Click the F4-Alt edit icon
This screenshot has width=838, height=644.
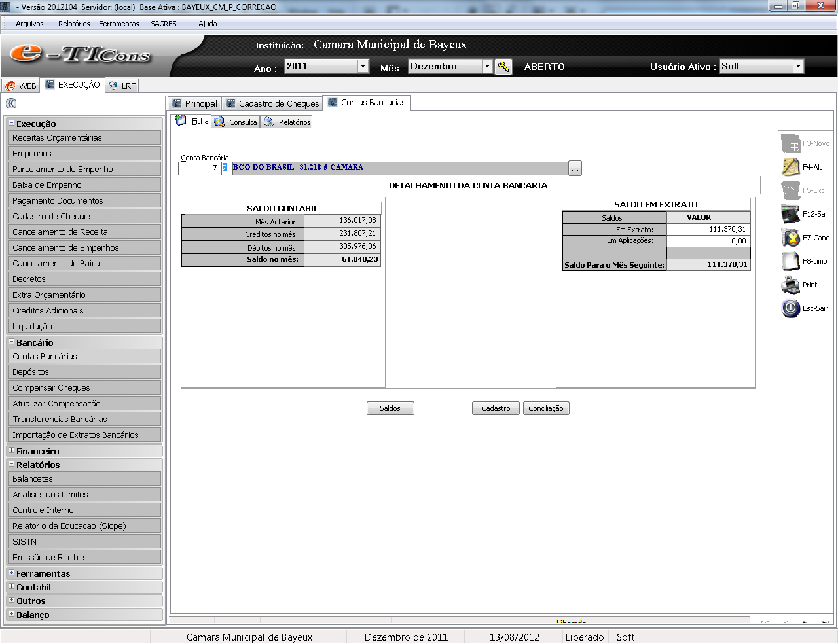click(x=791, y=167)
